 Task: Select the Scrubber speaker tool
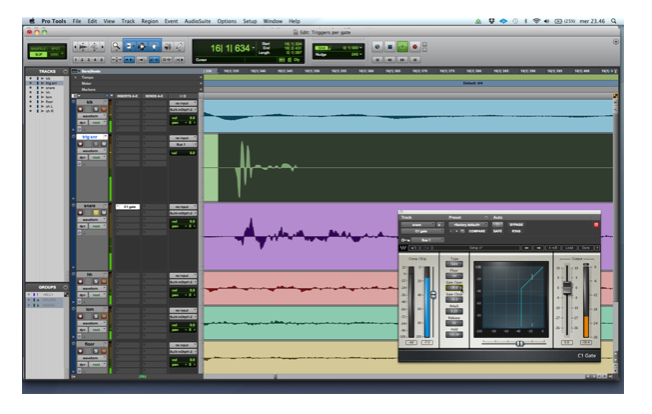click(x=168, y=47)
